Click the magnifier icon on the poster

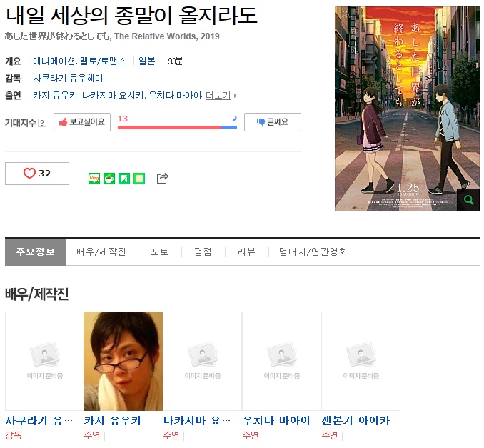pos(468,200)
